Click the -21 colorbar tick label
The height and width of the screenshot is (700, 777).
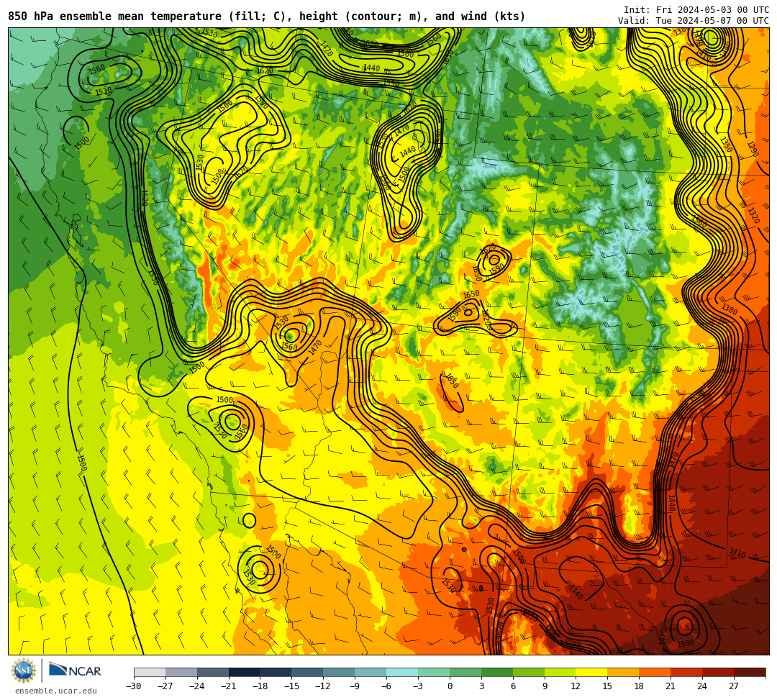click(x=229, y=686)
